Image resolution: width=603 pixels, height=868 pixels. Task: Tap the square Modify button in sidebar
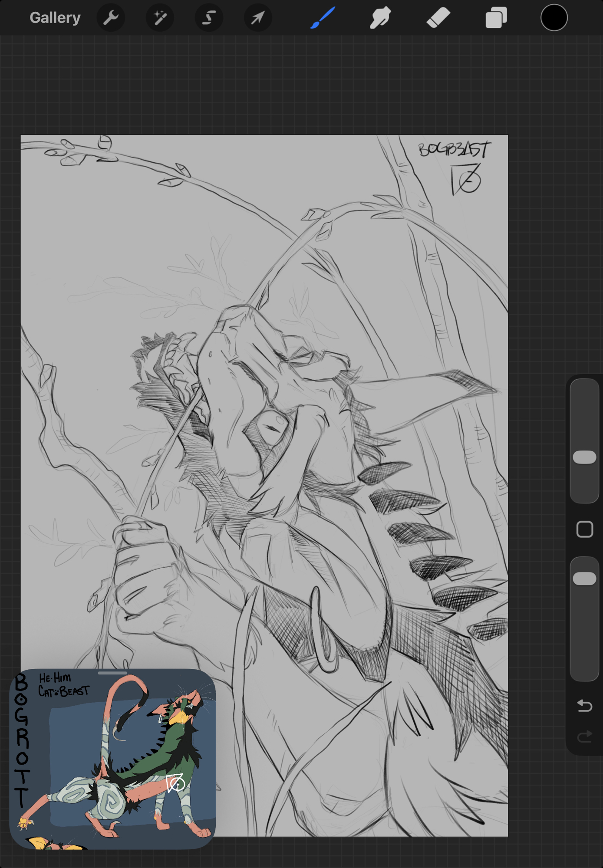pyautogui.click(x=584, y=529)
